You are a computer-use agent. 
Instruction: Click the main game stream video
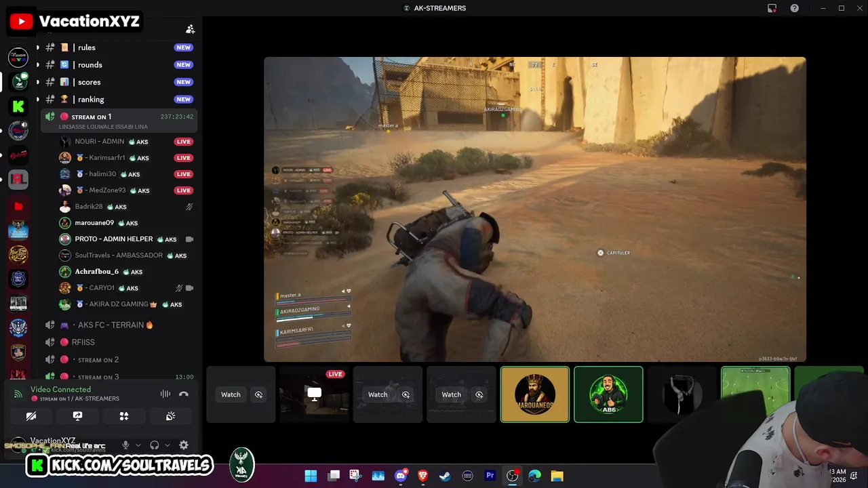(x=535, y=209)
